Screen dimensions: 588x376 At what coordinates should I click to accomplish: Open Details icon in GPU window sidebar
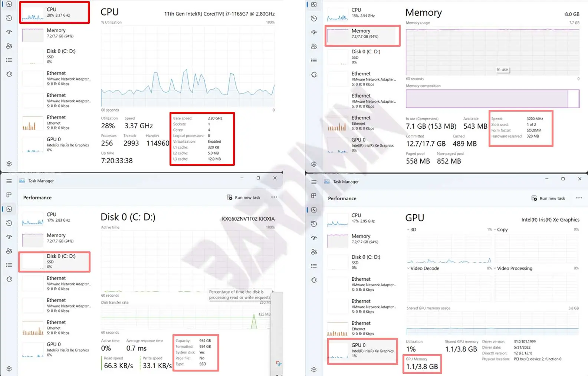314,266
